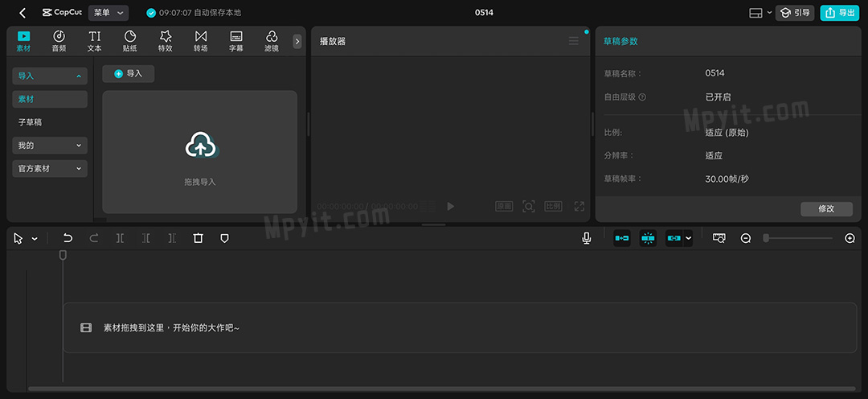Open the 贴纸 stickers panel
This screenshot has height=399, width=868.
(129, 41)
